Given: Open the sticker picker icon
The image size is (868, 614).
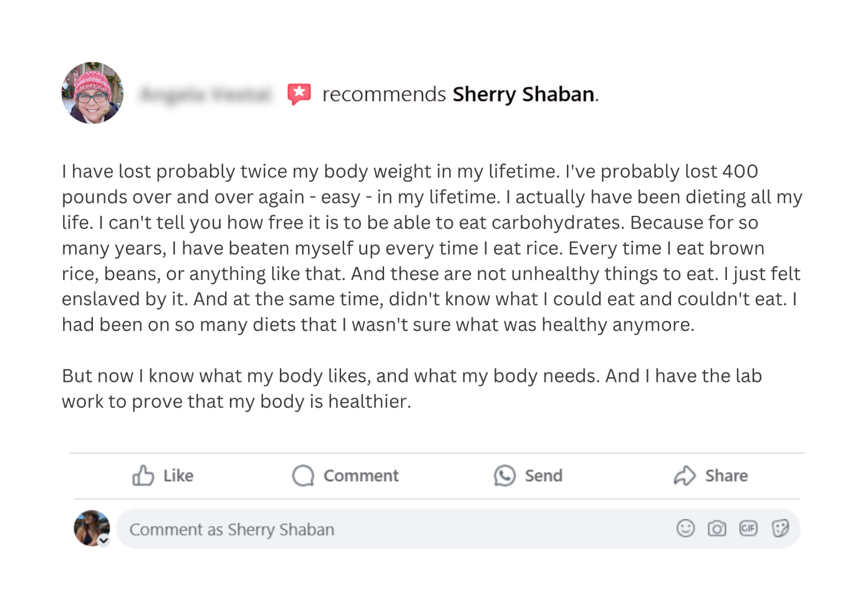Looking at the screenshot, I should coord(780,529).
